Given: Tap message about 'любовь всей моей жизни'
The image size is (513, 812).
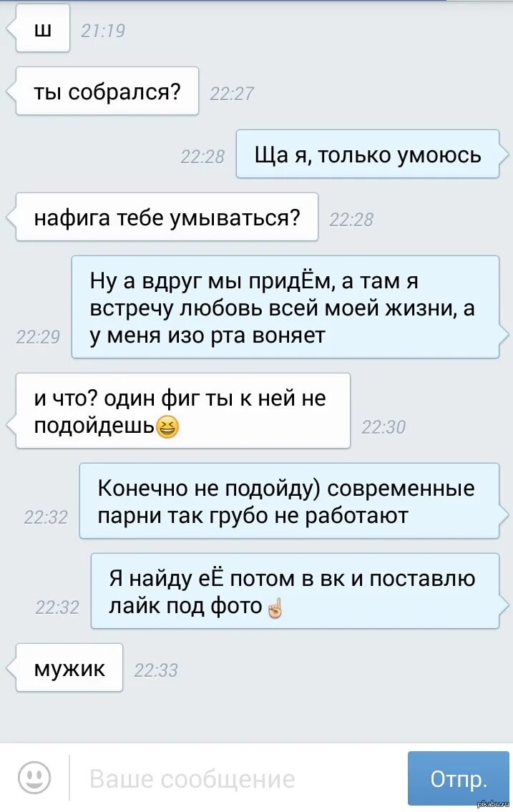Looking at the screenshot, I should click(285, 307).
